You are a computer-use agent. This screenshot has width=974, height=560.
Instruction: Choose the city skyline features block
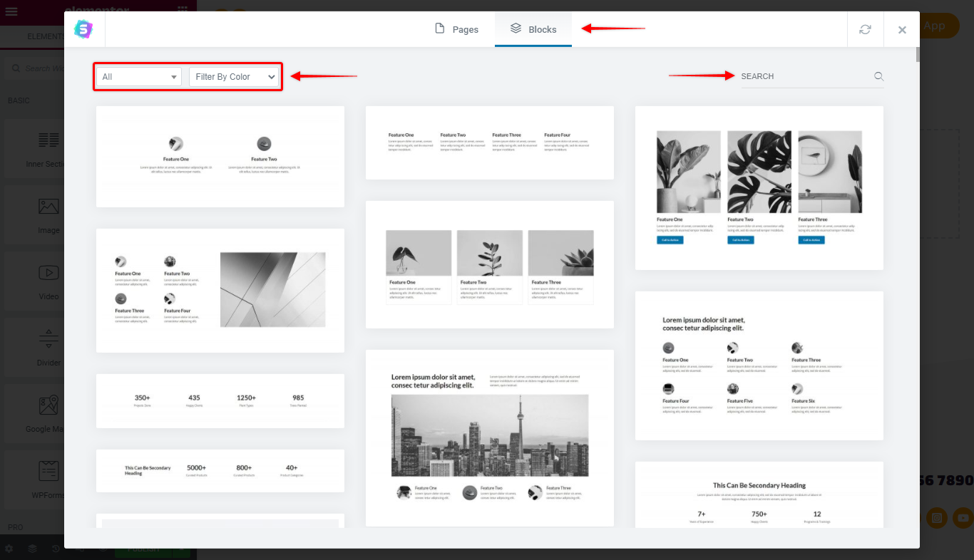[490, 438]
